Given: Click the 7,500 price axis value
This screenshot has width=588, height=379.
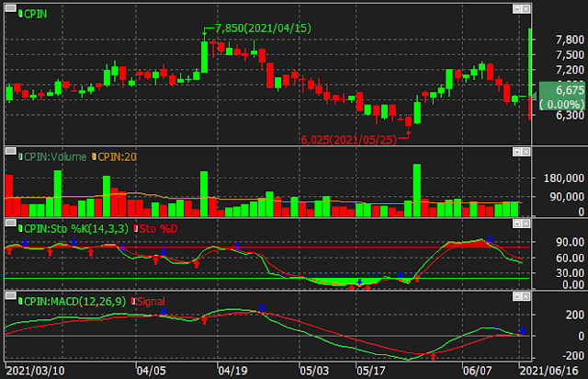Looking at the screenshot, I should click(570, 55).
